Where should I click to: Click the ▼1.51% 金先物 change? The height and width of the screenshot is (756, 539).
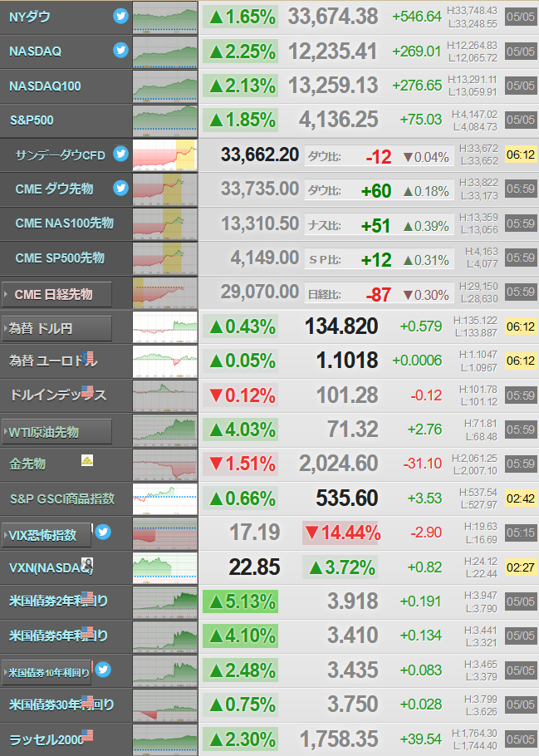[x=241, y=464]
